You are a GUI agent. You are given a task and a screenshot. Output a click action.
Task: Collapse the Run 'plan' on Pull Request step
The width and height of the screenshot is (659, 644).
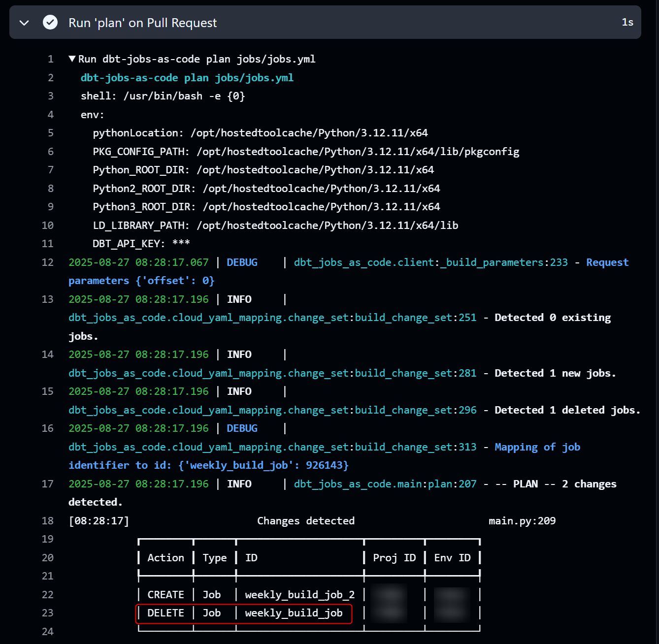pos(24,23)
